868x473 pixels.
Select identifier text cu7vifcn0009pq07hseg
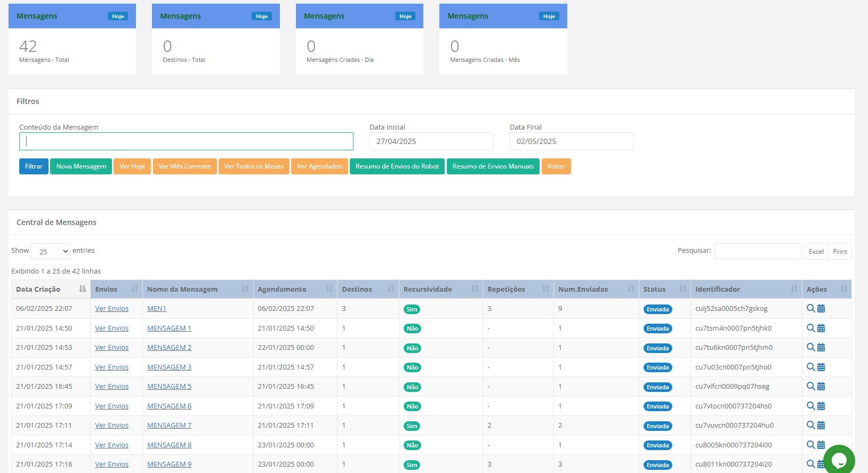[732, 386]
